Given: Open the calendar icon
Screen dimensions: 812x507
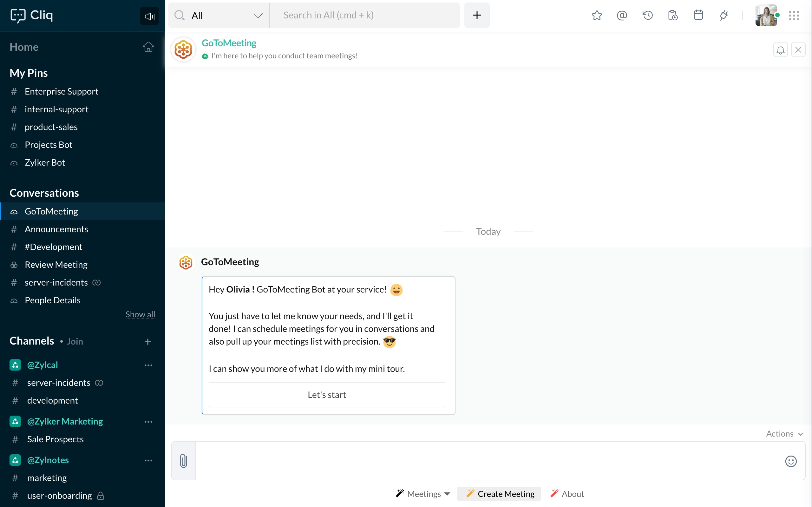Looking at the screenshot, I should pos(698,16).
